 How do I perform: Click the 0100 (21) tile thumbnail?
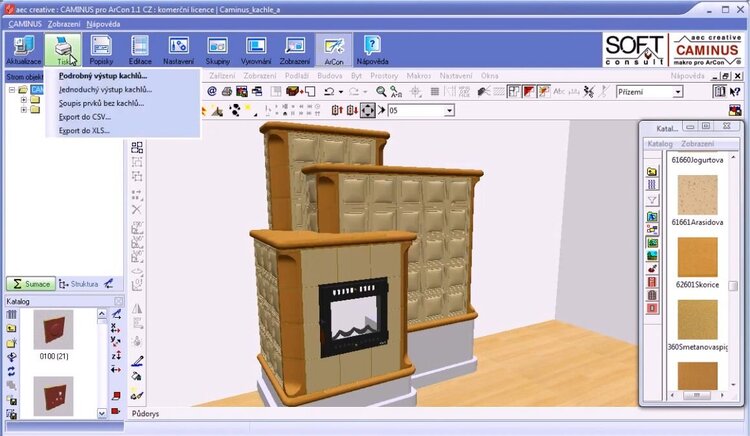54,329
